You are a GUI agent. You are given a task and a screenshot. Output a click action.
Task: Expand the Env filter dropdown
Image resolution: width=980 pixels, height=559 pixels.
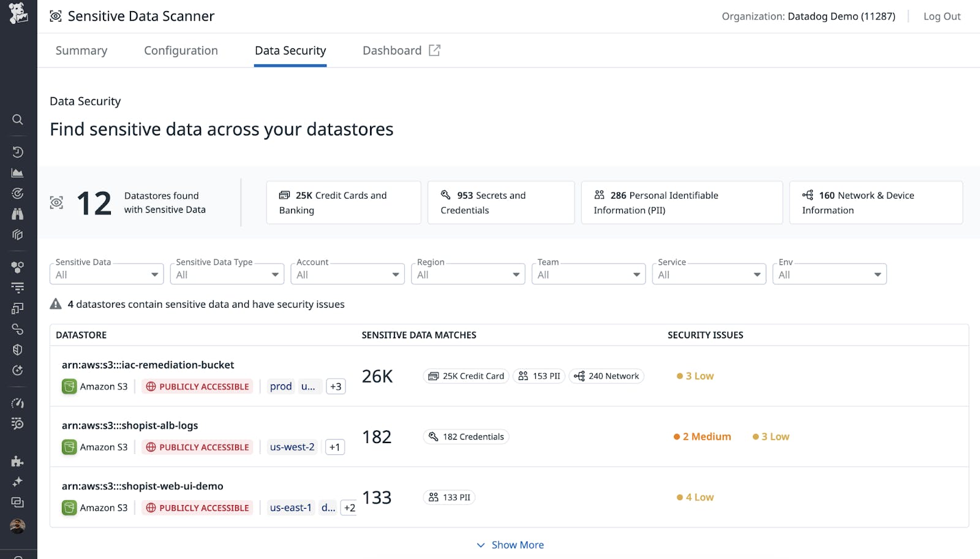pos(830,274)
